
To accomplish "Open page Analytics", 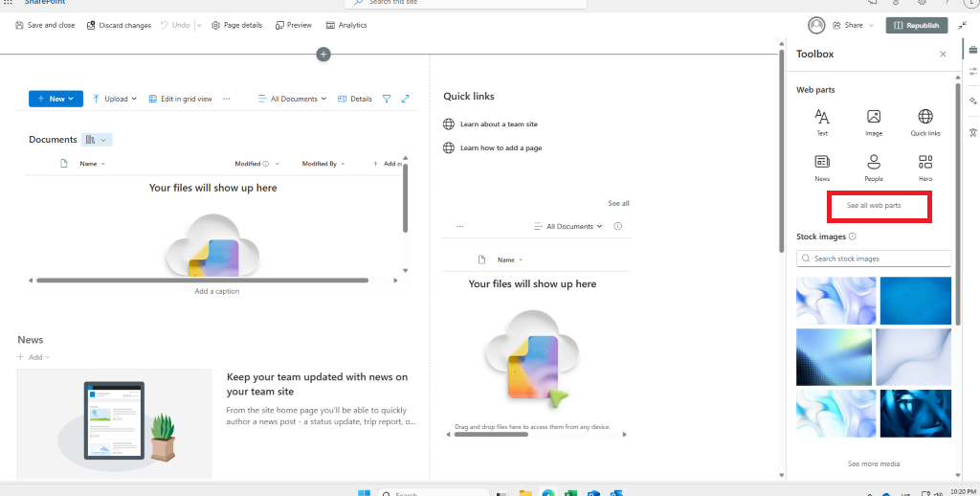I will [x=346, y=25].
